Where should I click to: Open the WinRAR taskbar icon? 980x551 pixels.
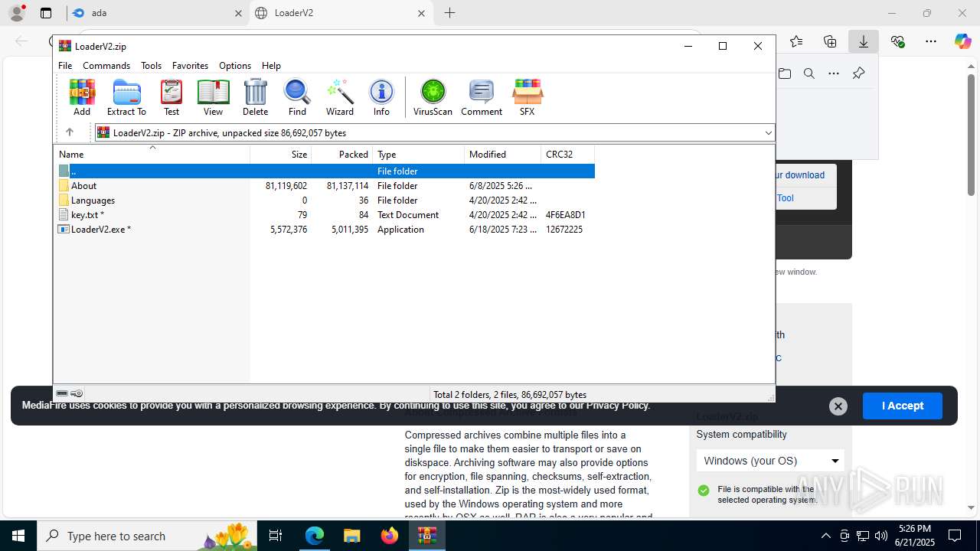[x=427, y=536]
